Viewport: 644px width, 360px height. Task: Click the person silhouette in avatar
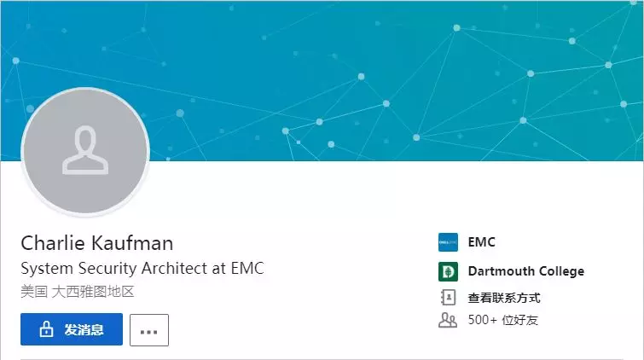(85, 150)
